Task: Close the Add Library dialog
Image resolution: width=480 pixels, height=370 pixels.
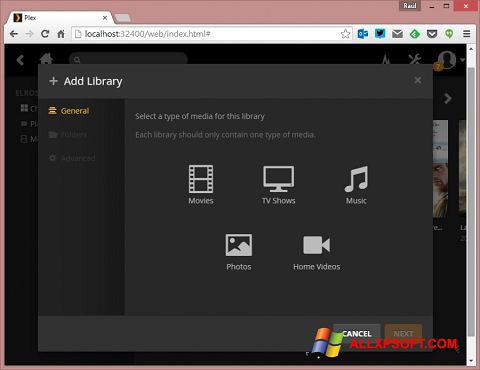Action: tap(417, 80)
